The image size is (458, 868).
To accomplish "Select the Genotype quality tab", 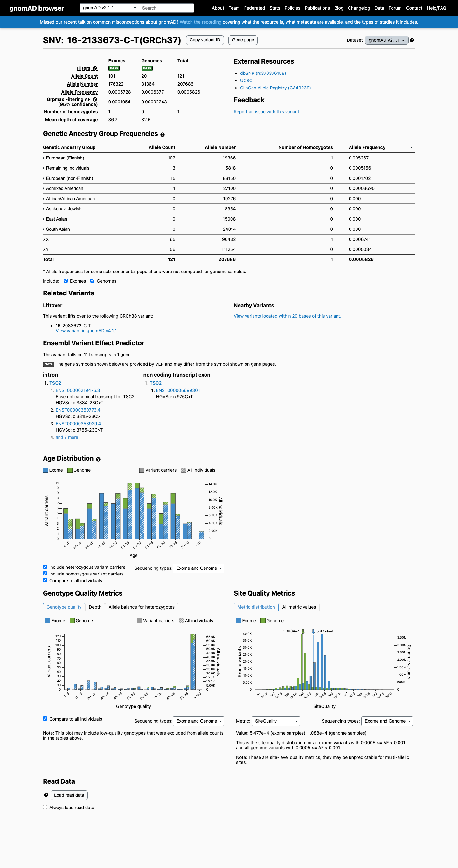I will pyautogui.click(x=64, y=607).
